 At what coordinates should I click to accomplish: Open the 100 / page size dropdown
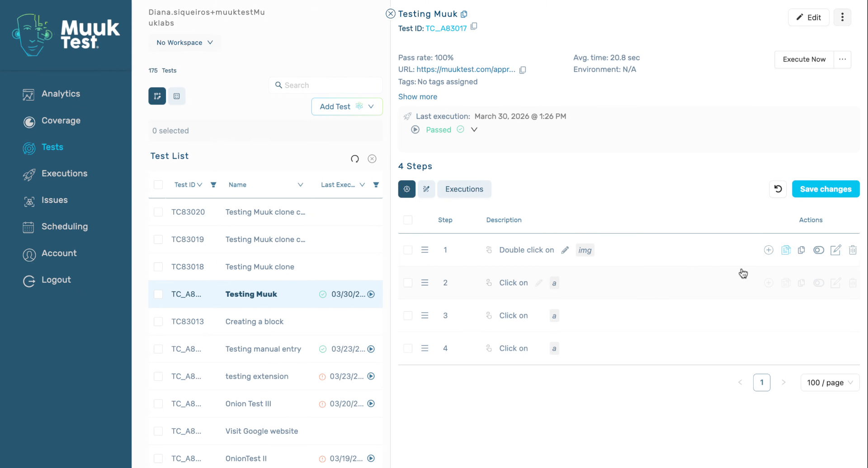pyautogui.click(x=830, y=383)
